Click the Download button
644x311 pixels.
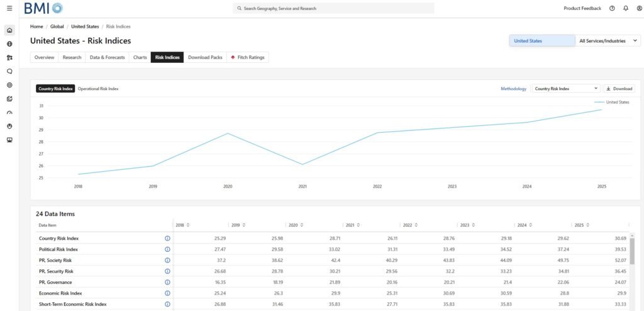tap(619, 89)
